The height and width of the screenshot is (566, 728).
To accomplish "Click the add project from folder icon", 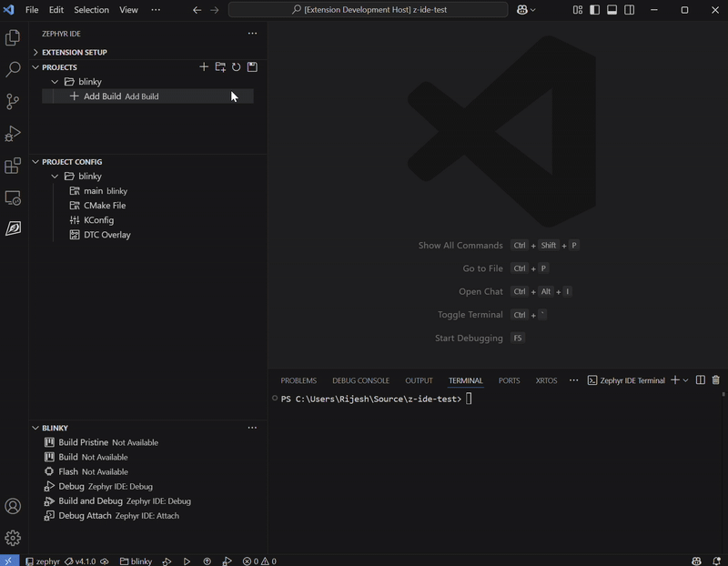I will pos(220,66).
